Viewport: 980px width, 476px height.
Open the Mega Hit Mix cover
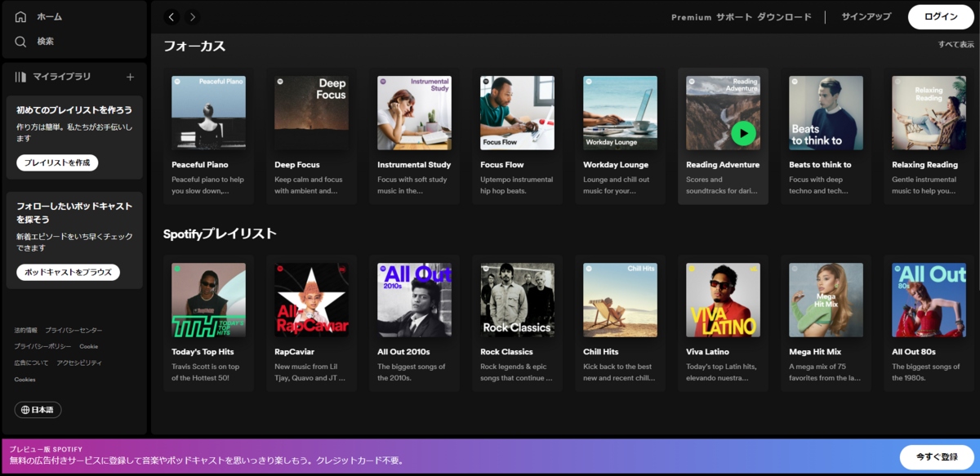(x=826, y=300)
